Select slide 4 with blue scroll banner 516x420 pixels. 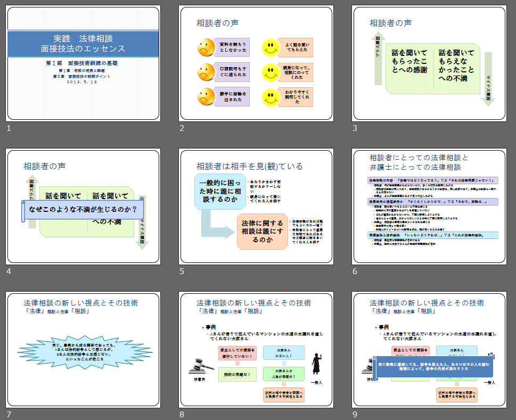tap(83, 207)
